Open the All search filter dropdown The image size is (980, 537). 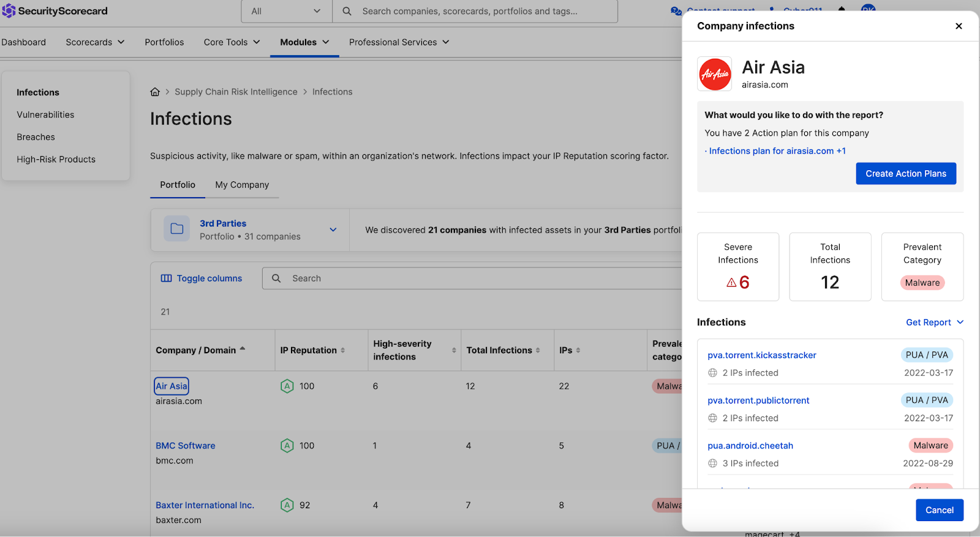coord(286,11)
